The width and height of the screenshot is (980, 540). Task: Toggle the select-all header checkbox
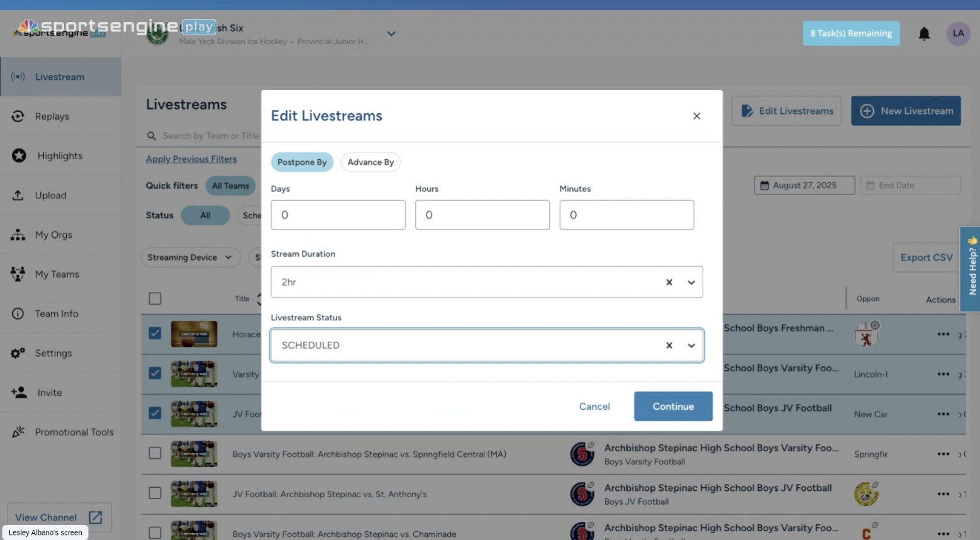(155, 298)
